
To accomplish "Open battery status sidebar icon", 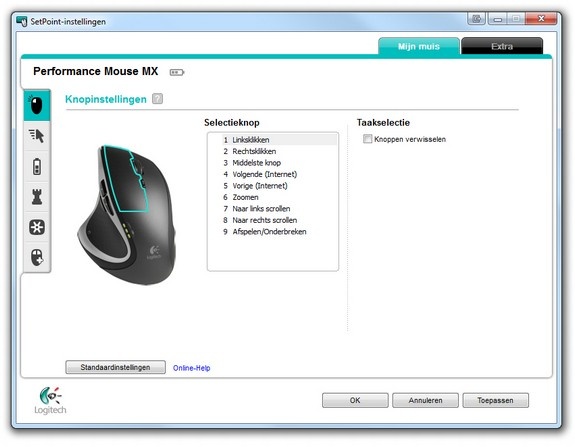I will (x=37, y=166).
